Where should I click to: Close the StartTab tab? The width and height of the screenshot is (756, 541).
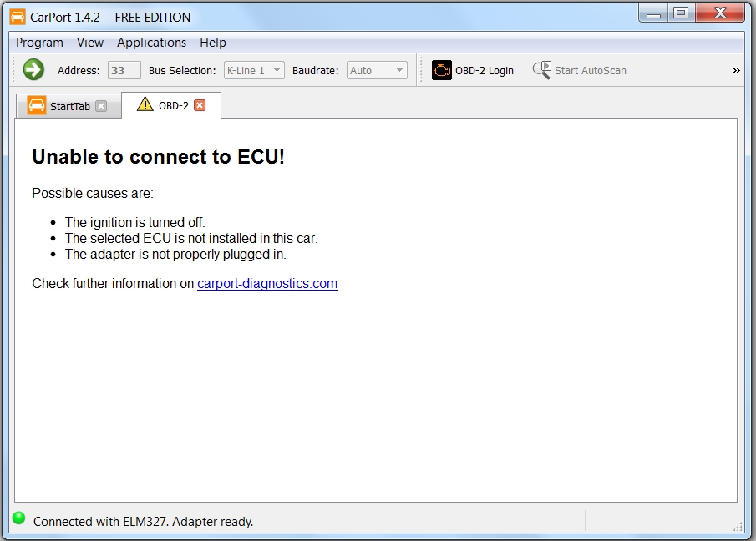(x=101, y=106)
